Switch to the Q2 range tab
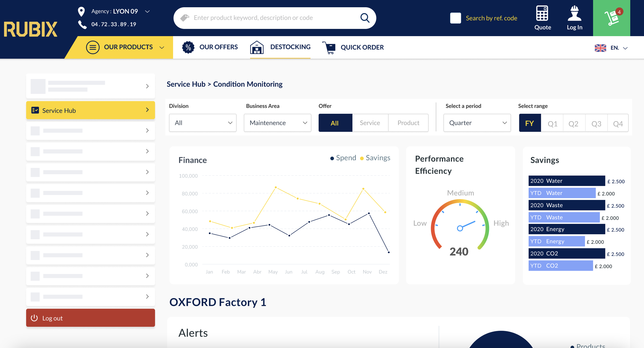644x348 pixels. click(x=573, y=123)
